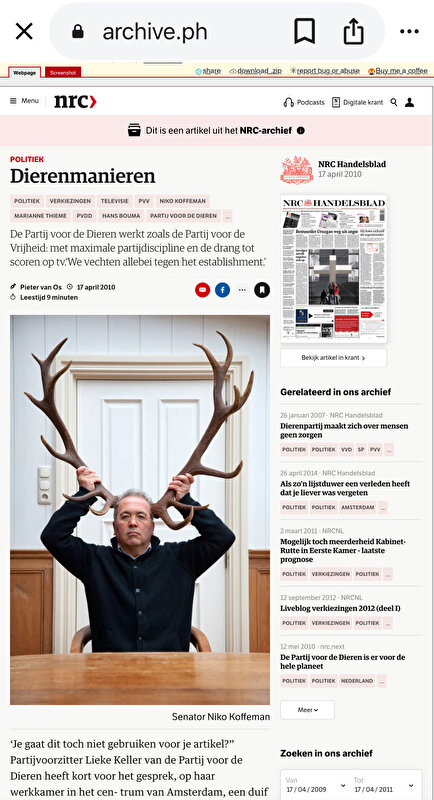Open the three-dot browser options menu
434x800 pixels.
409,32
